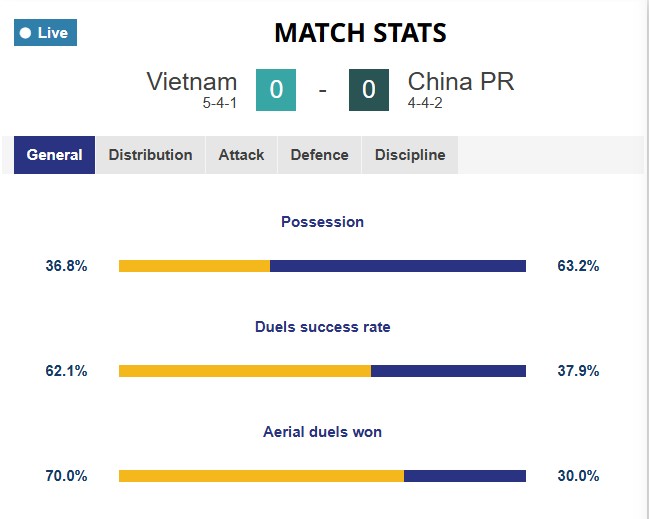This screenshot has height=519, width=649.
Task: Click Vietnam's score box
Action: click(x=275, y=90)
